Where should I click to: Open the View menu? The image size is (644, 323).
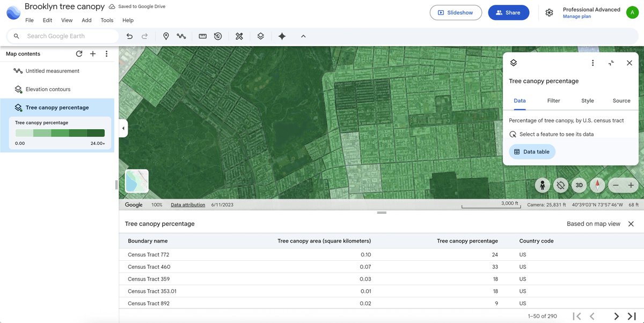click(x=67, y=20)
